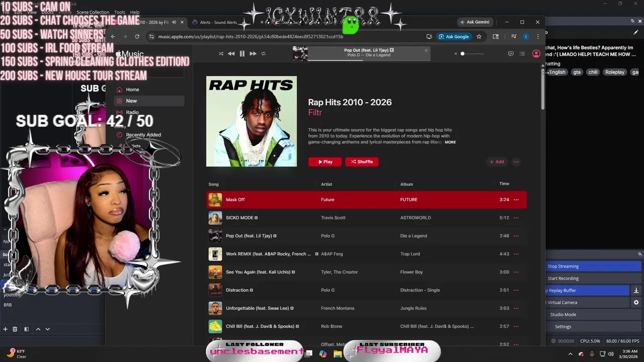Open Home in Apple Music sidebar
The height and width of the screenshot is (362, 644).
tap(149, 89)
